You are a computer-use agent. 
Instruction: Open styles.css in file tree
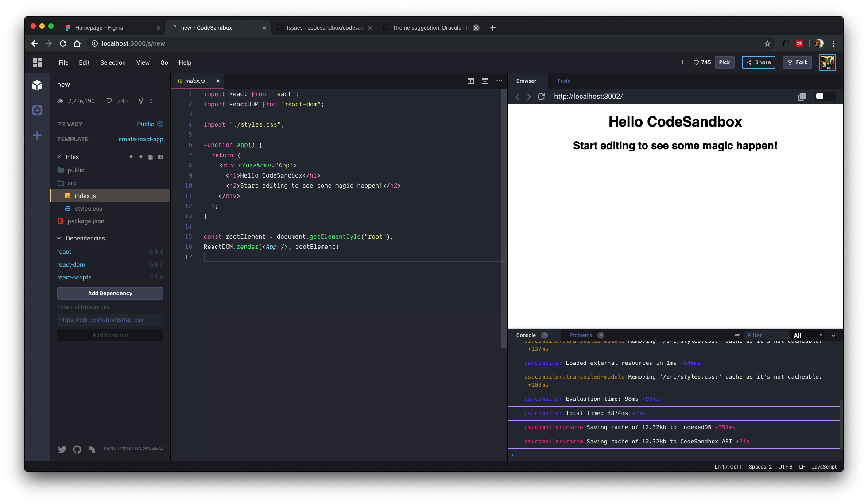(88, 209)
